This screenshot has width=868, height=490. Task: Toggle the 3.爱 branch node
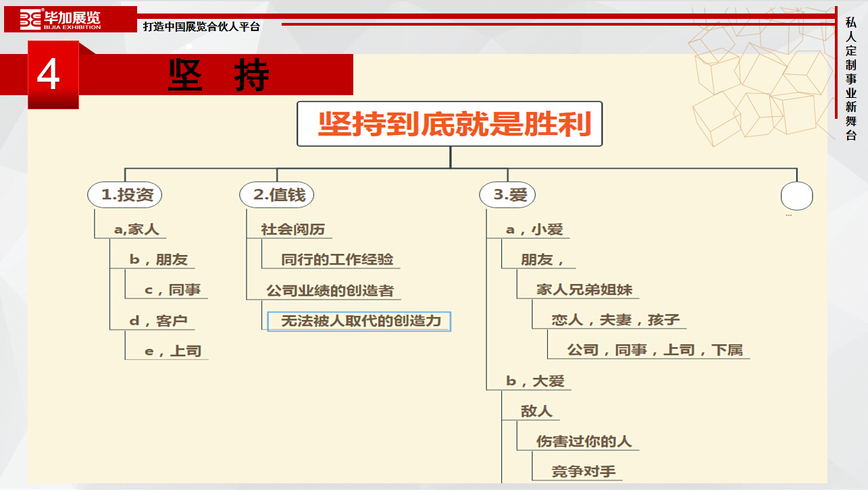click(508, 194)
